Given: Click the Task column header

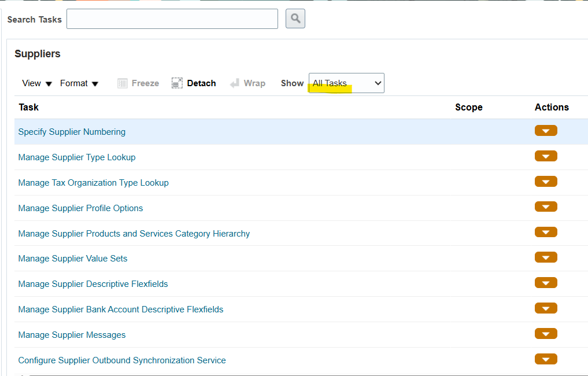Looking at the screenshot, I should pyautogui.click(x=29, y=107).
